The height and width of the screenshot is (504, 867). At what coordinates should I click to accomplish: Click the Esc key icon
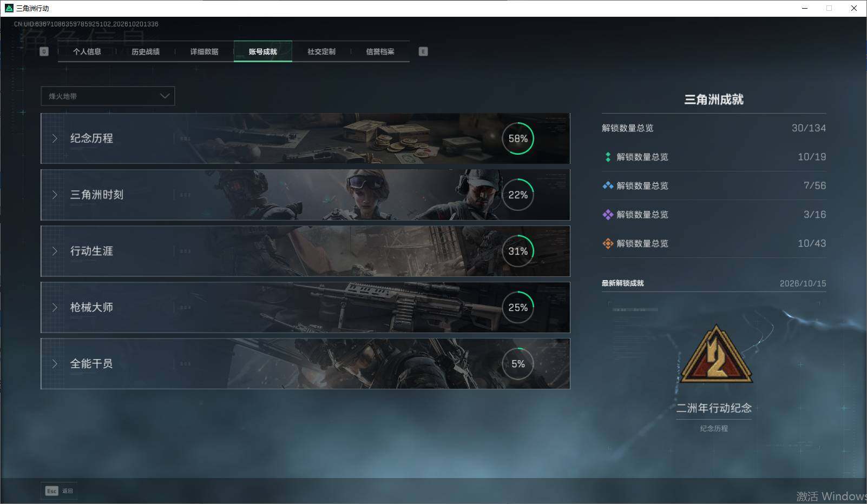click(x=51, y=491)
